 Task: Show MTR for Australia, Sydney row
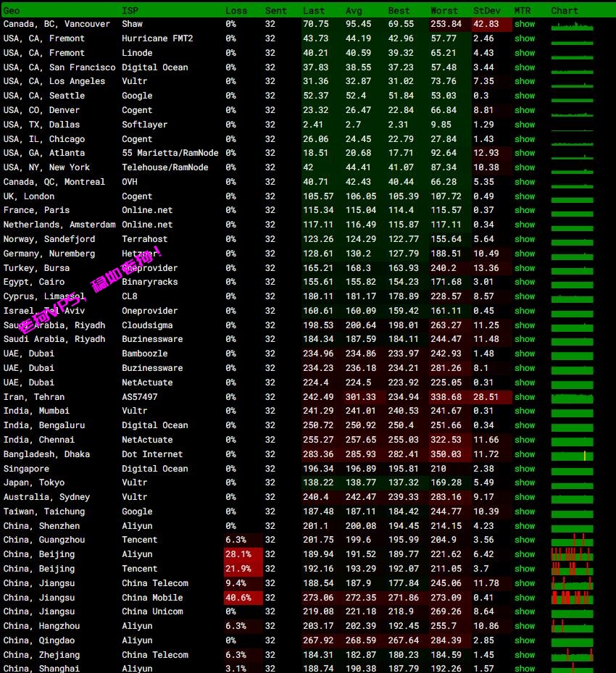(525, 497)
